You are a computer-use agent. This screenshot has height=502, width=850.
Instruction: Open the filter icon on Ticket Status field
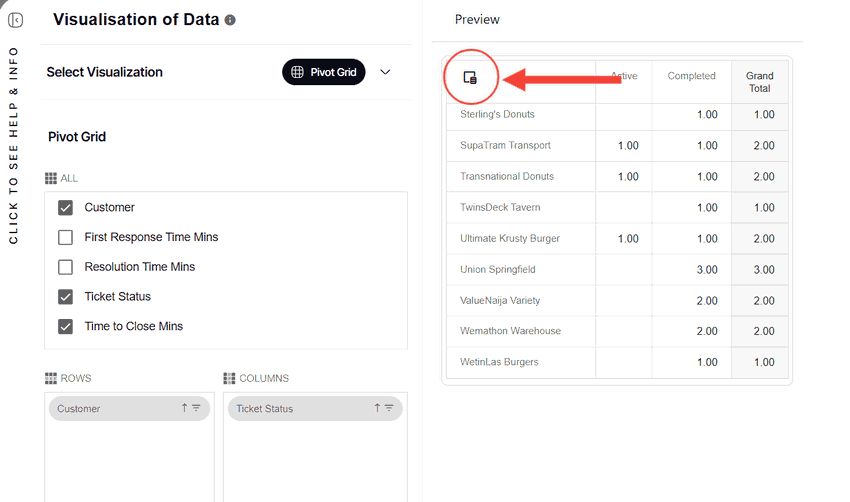point(389,408)
